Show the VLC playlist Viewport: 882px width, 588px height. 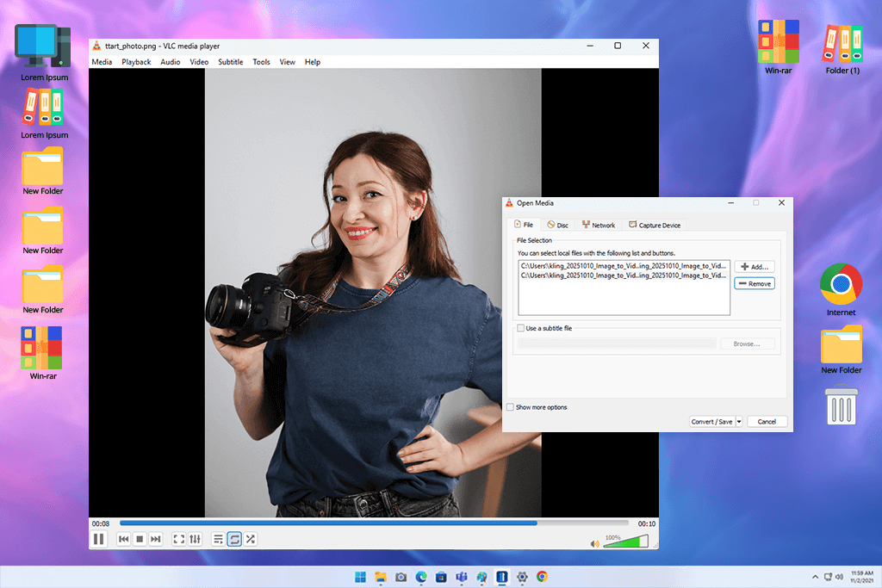(x=218, y=539)
